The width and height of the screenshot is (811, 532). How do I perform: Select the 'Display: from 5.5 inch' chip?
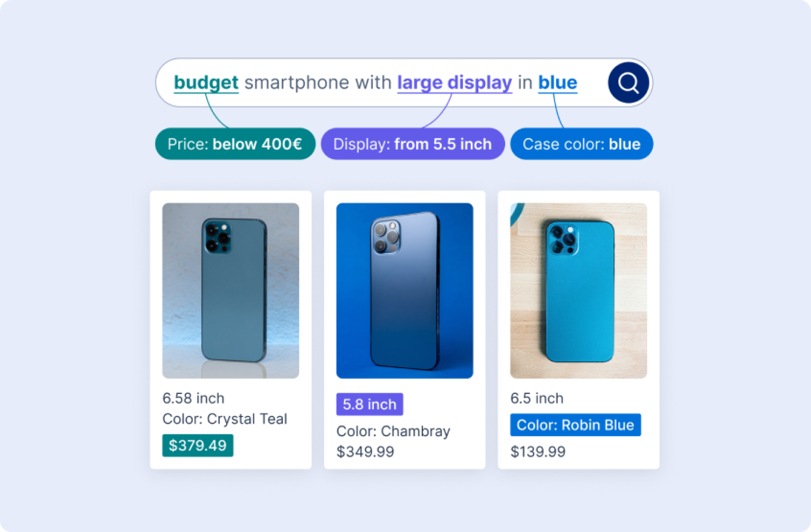[413, 144]
